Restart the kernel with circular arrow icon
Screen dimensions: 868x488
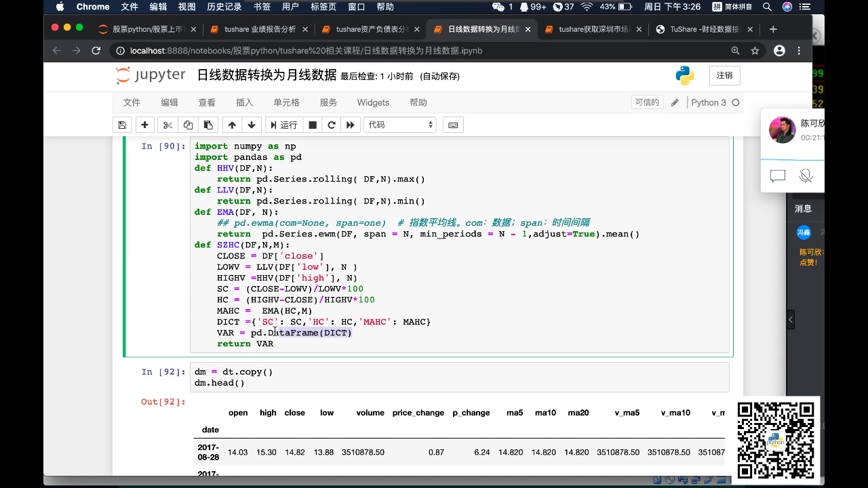(x=332, y=125)
